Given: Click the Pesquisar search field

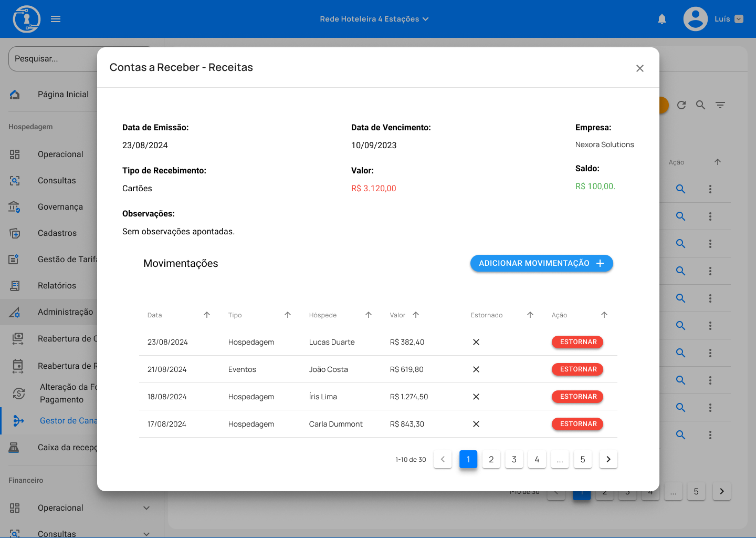Looking at the screenshot, I should pyautogui.click(x=52, y=59).
